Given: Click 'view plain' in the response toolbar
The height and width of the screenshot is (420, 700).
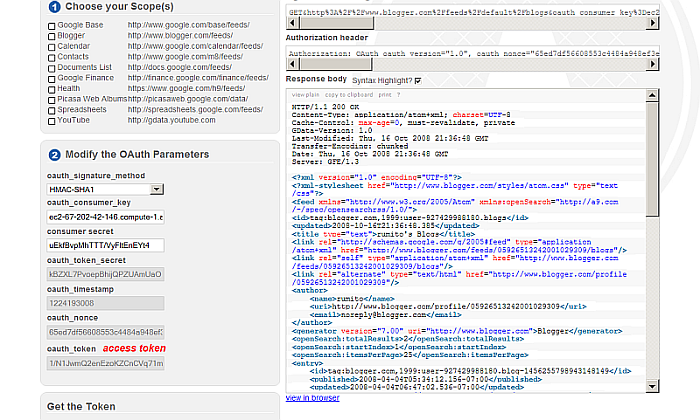Looking at the screenshot, I should 305,95.
